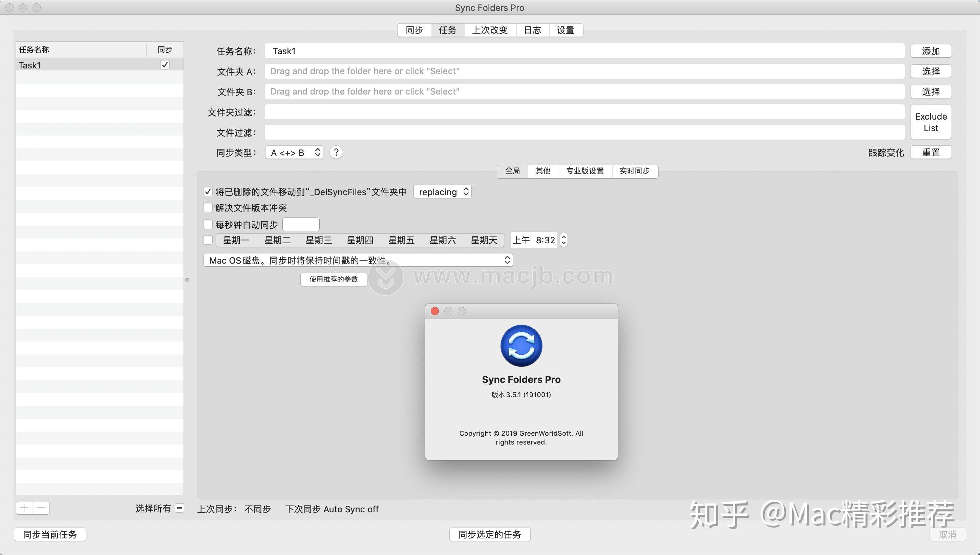Click the 使用推荐的参数 button
980x555 pixels.
pyautogui.click(x=333, y=280)
